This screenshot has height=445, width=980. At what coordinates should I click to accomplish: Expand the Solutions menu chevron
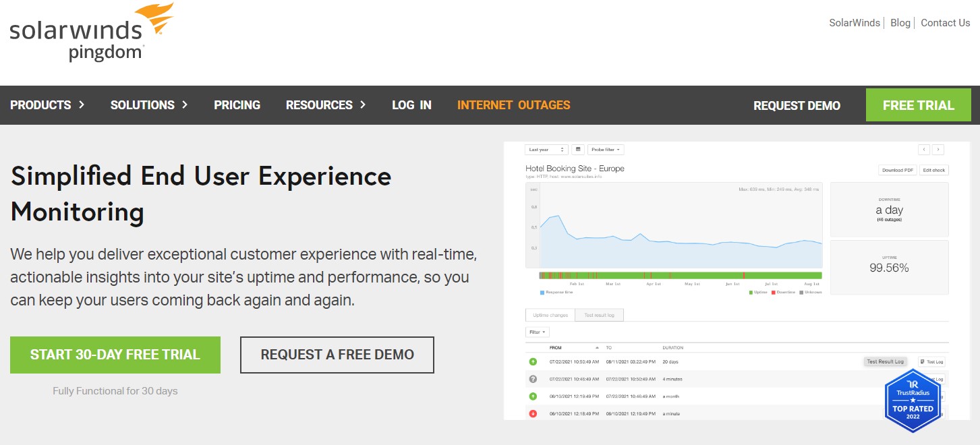(185, 105)
